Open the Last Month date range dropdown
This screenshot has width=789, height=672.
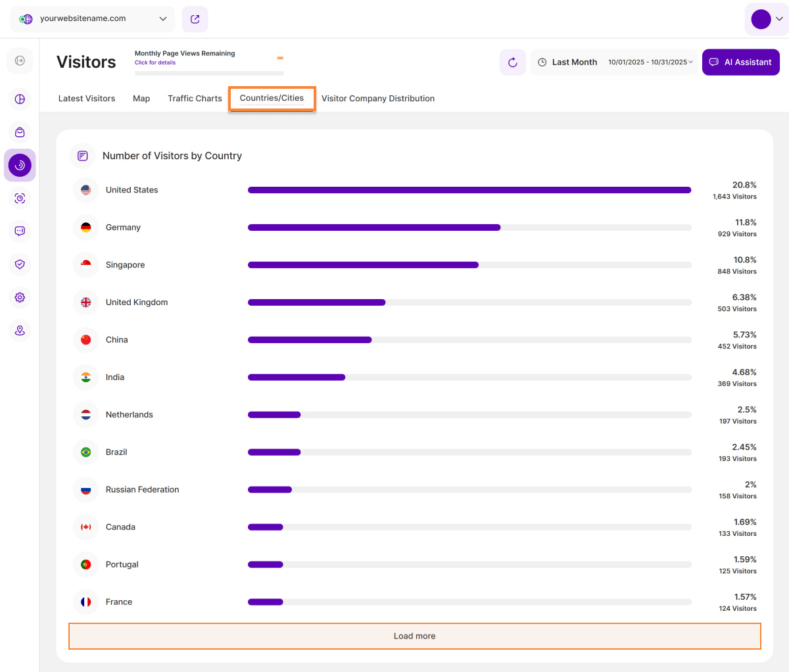pyautogui.click(x=614, y=62)
